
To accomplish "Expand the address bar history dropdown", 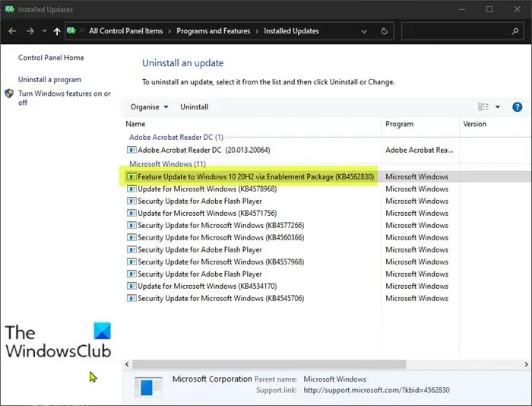I will [364, 31].
